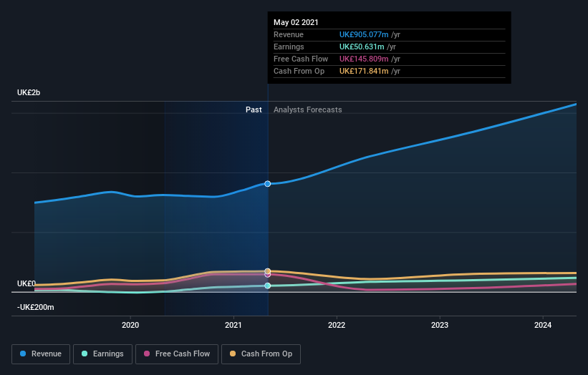The height and width of the screenshot is (375, 588).
Task: Click the 2021 x-axis label
Action: [x=233, y=325]
